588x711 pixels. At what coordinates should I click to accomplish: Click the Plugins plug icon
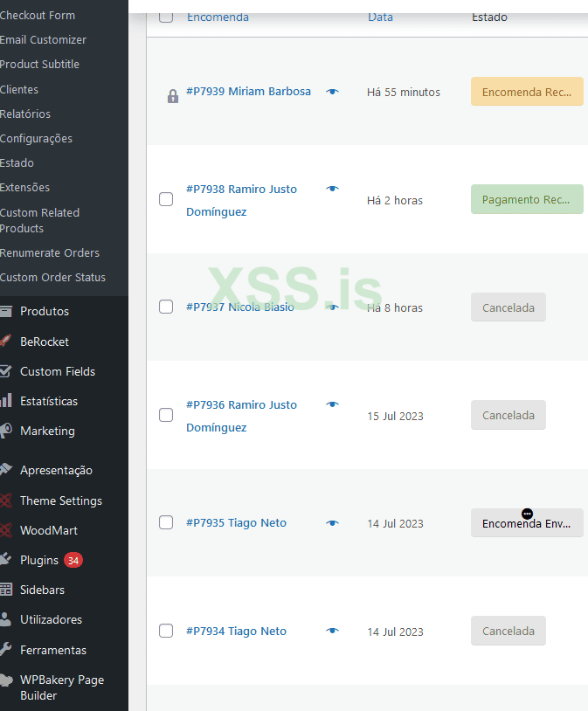point(6,560)
